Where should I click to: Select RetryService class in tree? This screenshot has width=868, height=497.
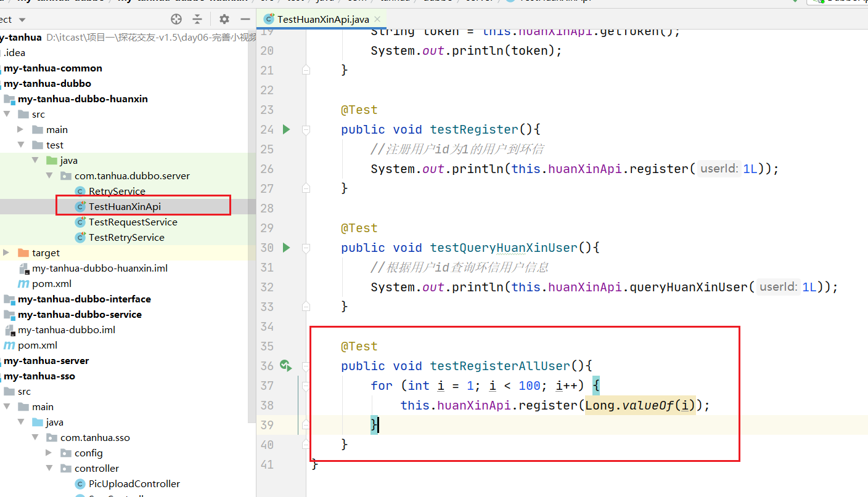pos(117,191)
